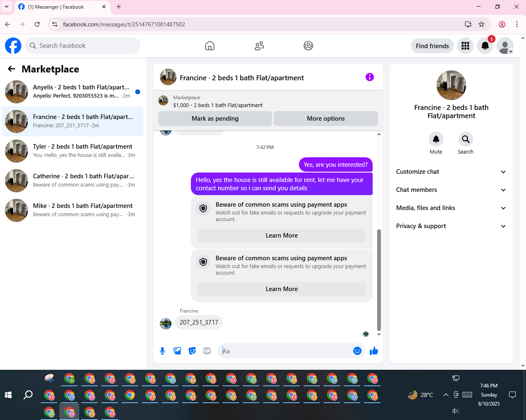Open the Windows Start menu
Image resolution: width=526 pixels, height=420 pixels.
8,395
